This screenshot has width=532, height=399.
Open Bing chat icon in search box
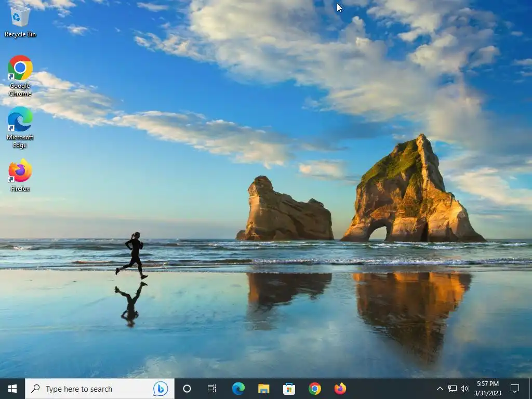coord(161,389)
